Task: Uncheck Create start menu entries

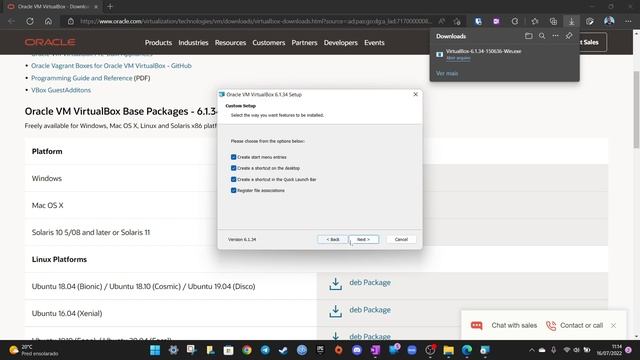Action: point(233,157)
